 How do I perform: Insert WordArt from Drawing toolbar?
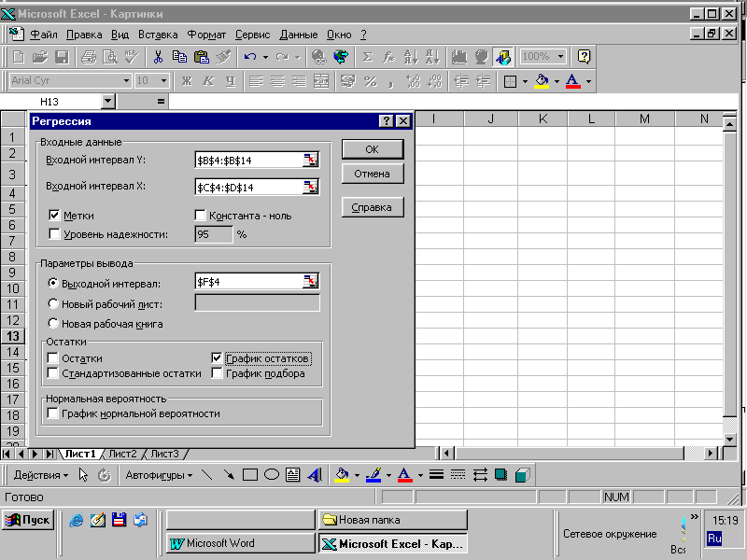315,475
